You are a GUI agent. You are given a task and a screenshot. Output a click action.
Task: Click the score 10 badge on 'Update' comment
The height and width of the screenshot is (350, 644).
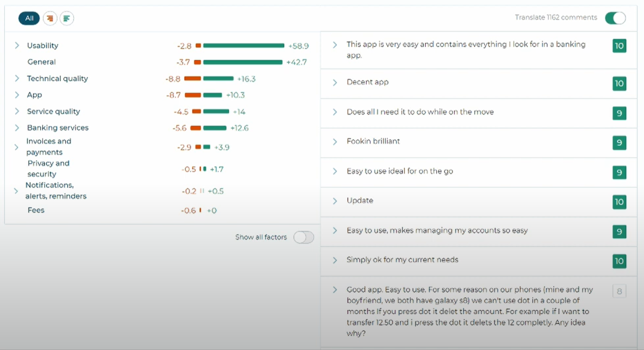pos(619,202)
